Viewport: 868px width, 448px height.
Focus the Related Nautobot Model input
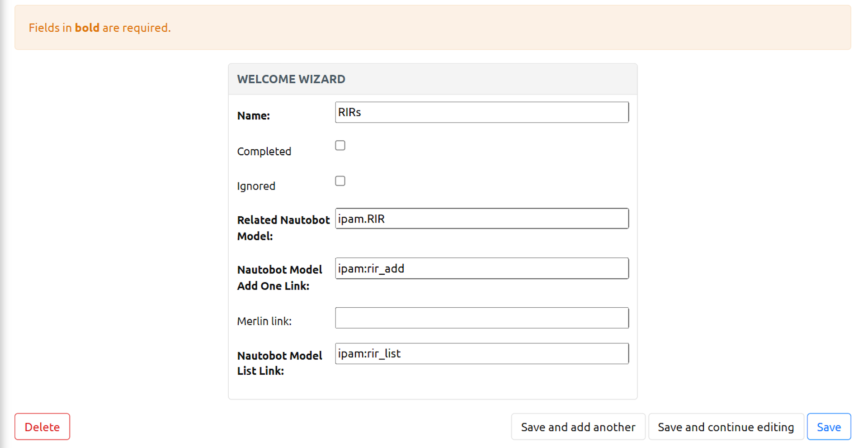[x=481, y=219]
